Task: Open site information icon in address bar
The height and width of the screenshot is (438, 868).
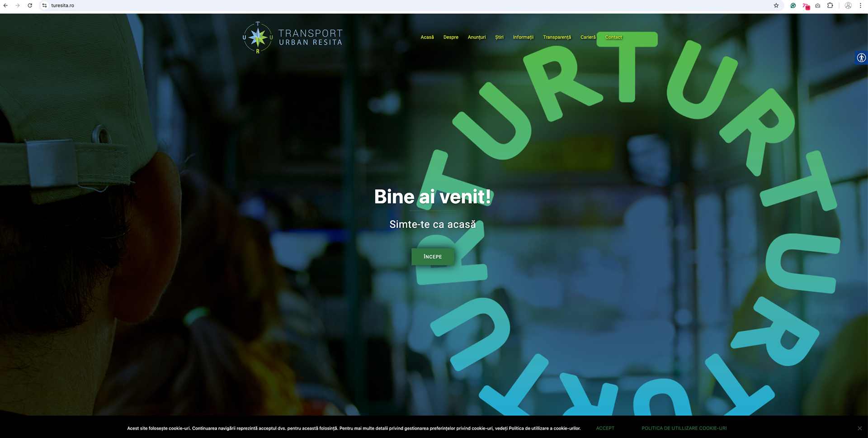Action: pos(44,5)
